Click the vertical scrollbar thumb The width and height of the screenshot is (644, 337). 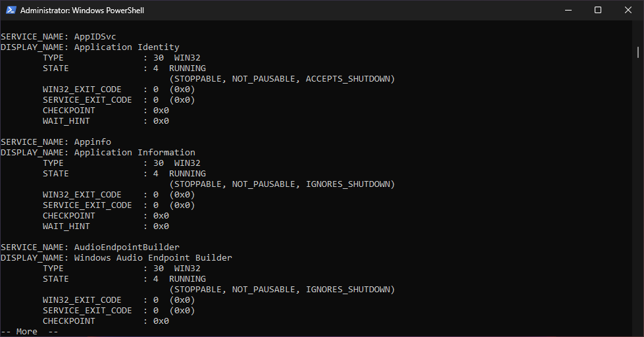pyautogui.click(x=638, y=52)
